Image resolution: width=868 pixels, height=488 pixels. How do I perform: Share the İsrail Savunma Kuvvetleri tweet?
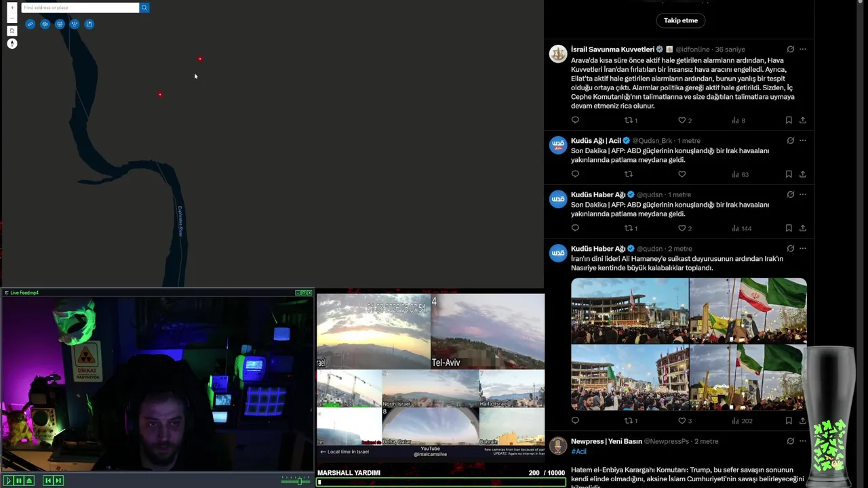pos(803,120)
